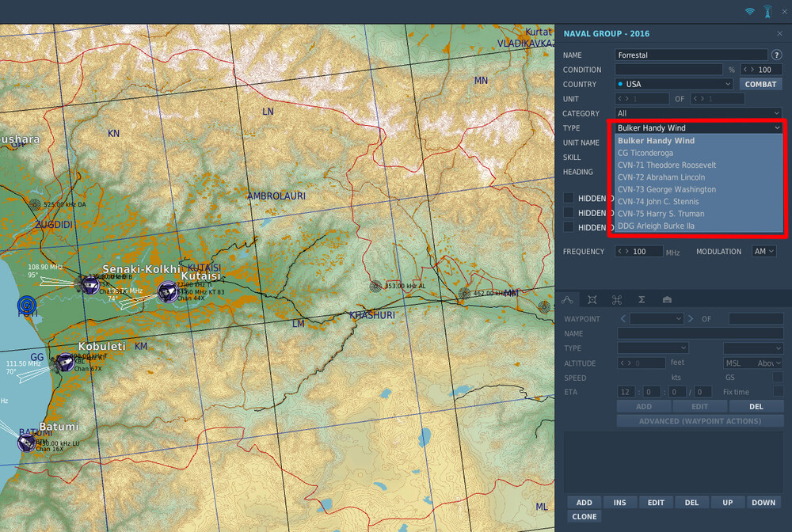
Task: Select the Senaki-Kolkhi airbase icon
Action: tap(89, 285)
